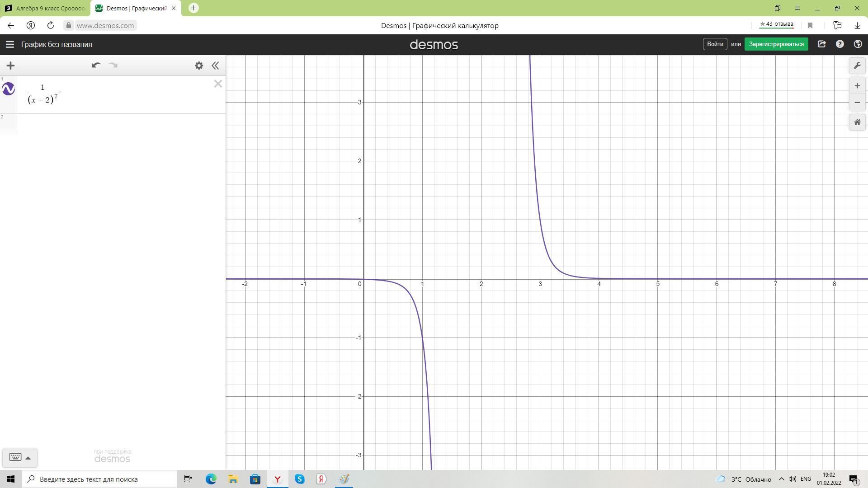The height and width of the screenshot is (488, 868).
Task: Toggle visibility of expression 1 curve
Action: click(x=9, y=89)
